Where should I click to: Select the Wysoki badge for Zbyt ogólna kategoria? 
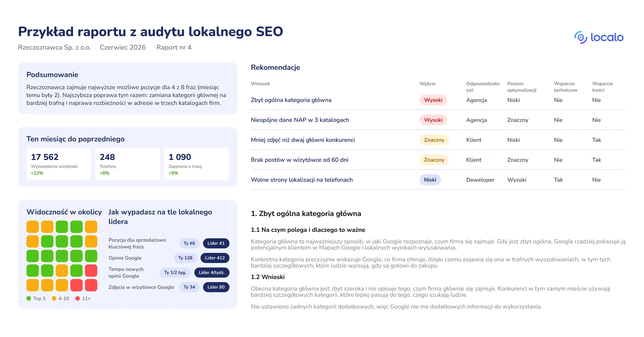(x=433, y=100)
